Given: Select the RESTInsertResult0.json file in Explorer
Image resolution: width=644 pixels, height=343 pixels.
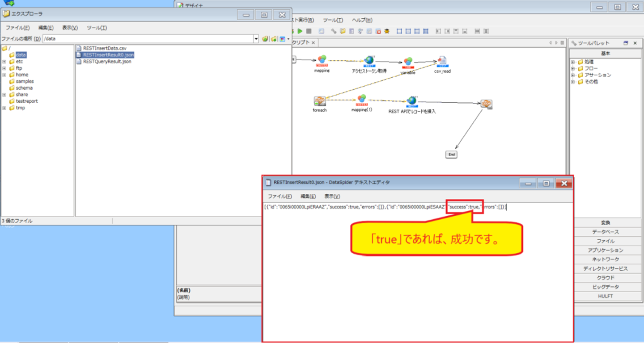Looking at the screenshot, I should [x=105, y=54].
